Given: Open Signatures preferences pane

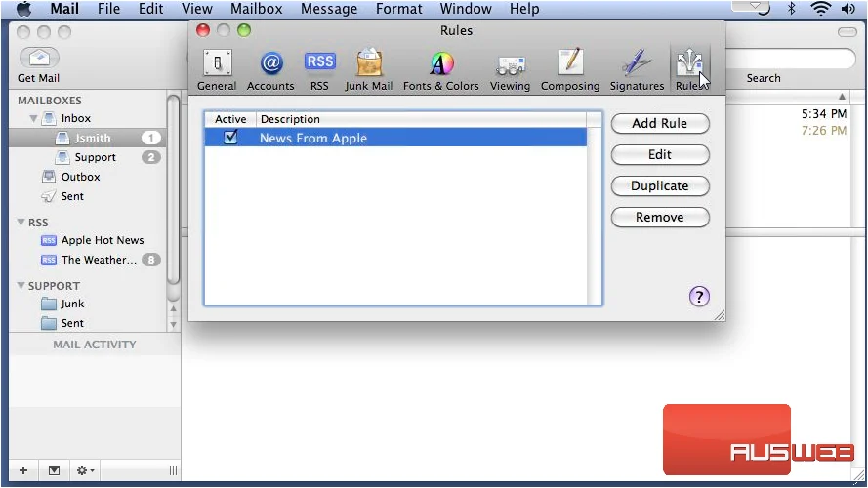Looking at the screenshot, I should (637, 69).
